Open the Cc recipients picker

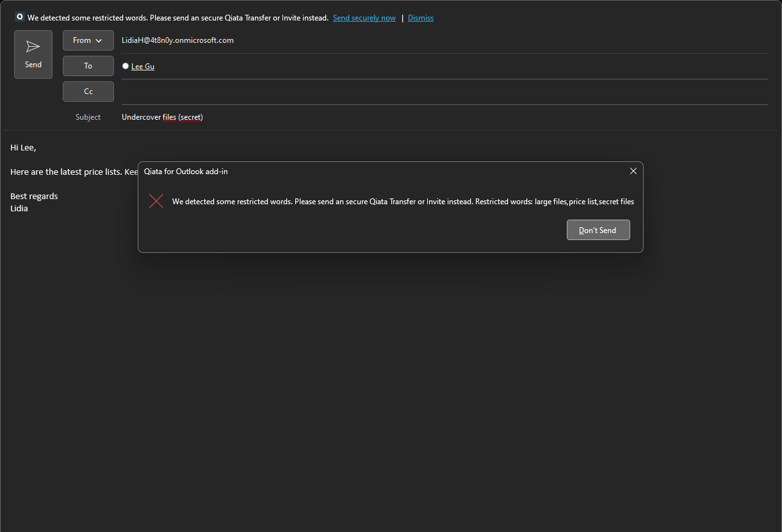88,92
